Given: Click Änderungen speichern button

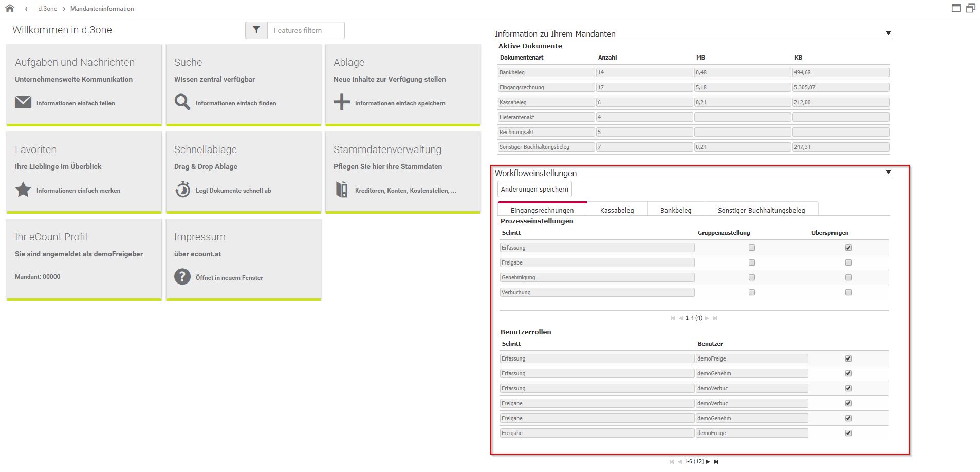Looking at the screenshot, I should pyautogui.click(x=534, y=189).
